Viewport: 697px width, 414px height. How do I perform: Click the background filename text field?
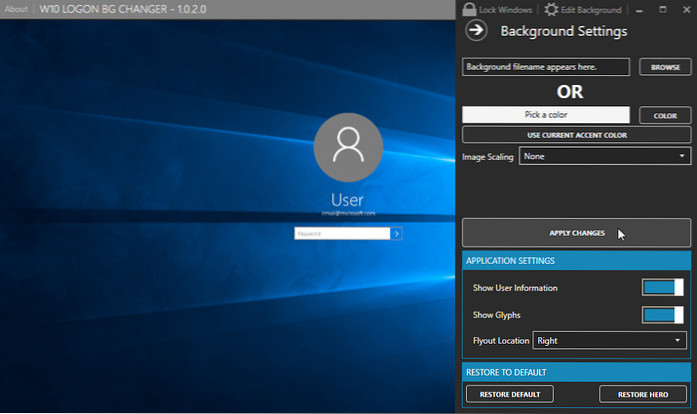545,67
